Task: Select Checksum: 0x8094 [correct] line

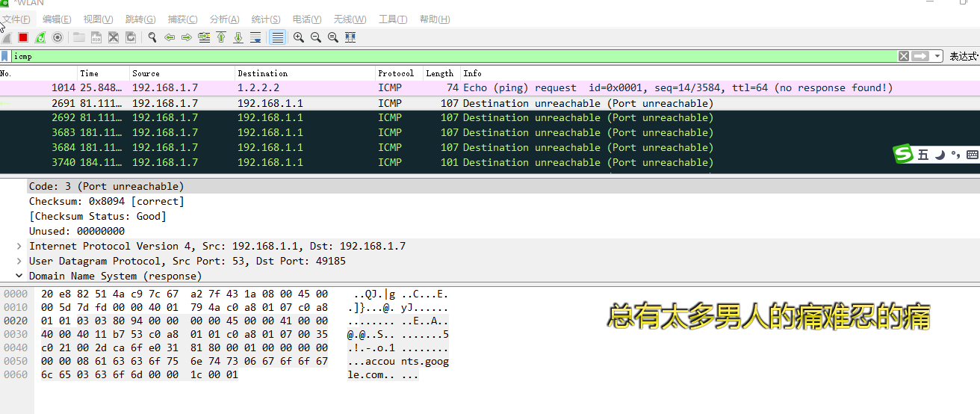Action: (x=106, y=201)
